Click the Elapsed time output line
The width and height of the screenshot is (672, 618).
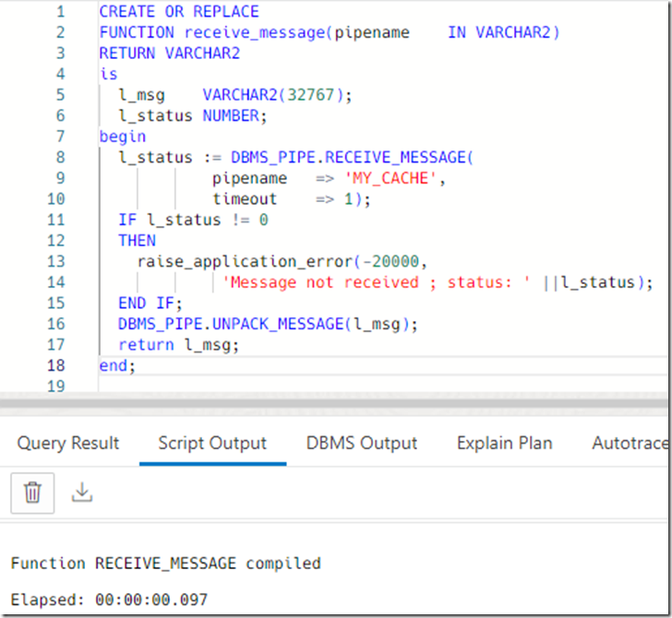(x=109, y=600)
